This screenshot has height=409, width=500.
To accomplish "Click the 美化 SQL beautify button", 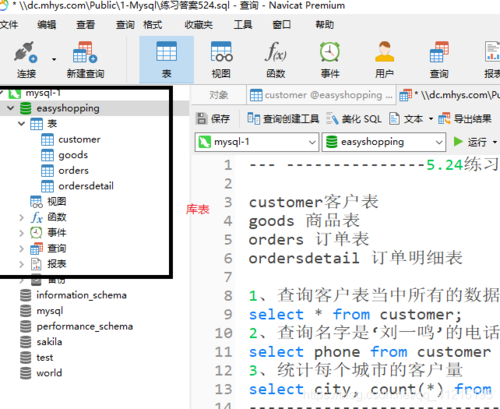I will 354,119.
